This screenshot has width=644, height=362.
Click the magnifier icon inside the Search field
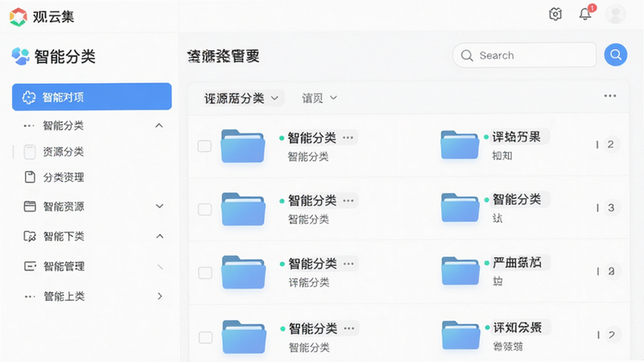click(467, 56)
